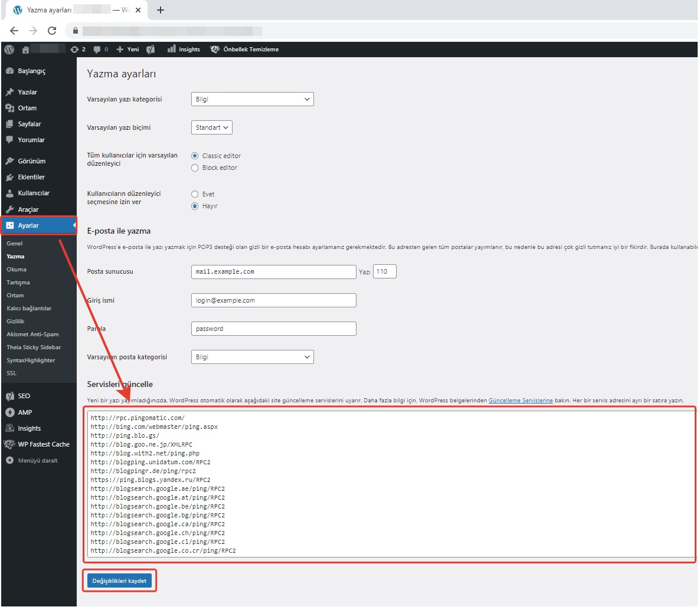Open the site home icon in admin bar
The height and width of the screenshot is (610, 700).
click(25, 50)
